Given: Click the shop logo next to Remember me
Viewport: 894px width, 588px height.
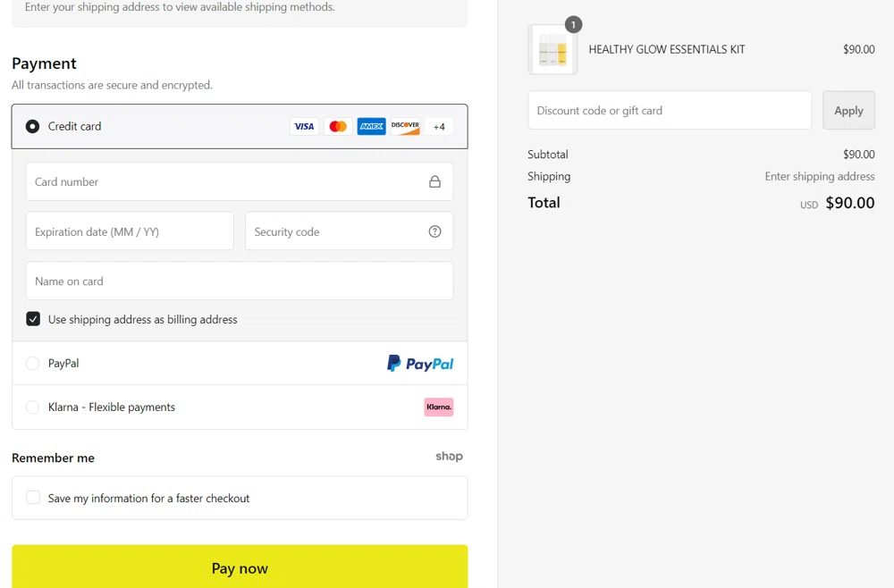Looking at the screenshot, I should pos(449,457).
